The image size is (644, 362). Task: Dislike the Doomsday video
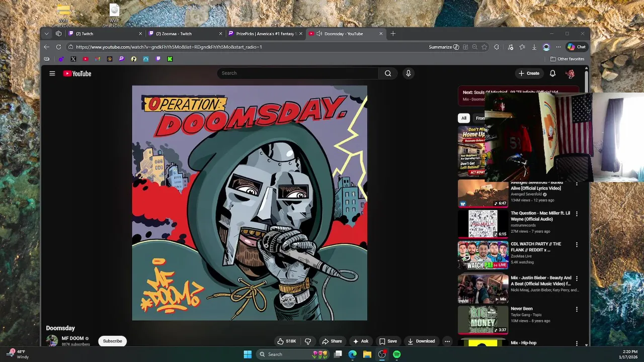point(308,341)
